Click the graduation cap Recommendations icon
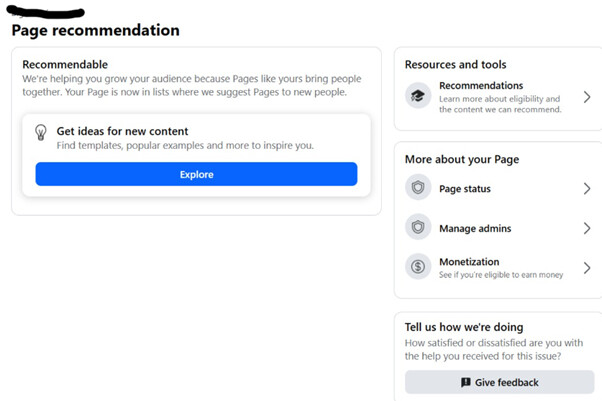 pyautogui.click(x=418, y=96)
